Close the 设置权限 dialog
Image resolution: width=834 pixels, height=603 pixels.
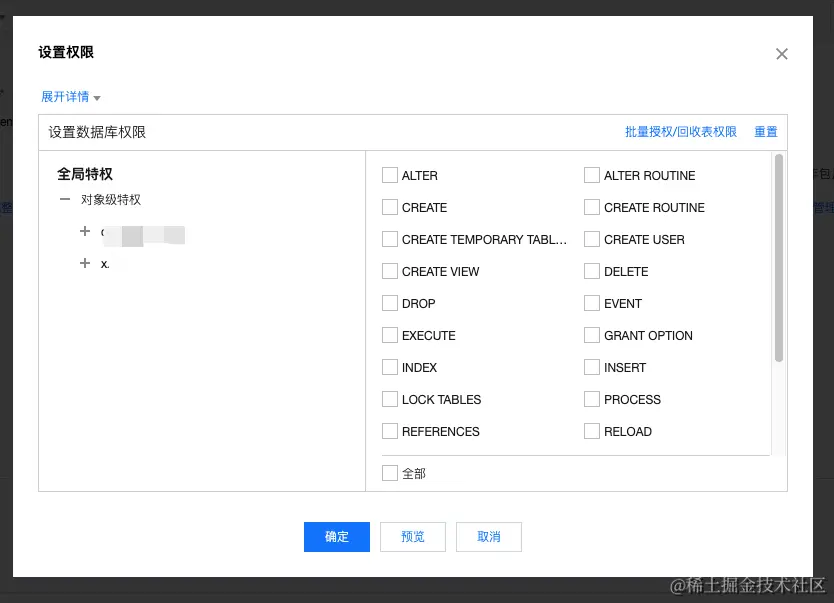click(x=782, y=53)
